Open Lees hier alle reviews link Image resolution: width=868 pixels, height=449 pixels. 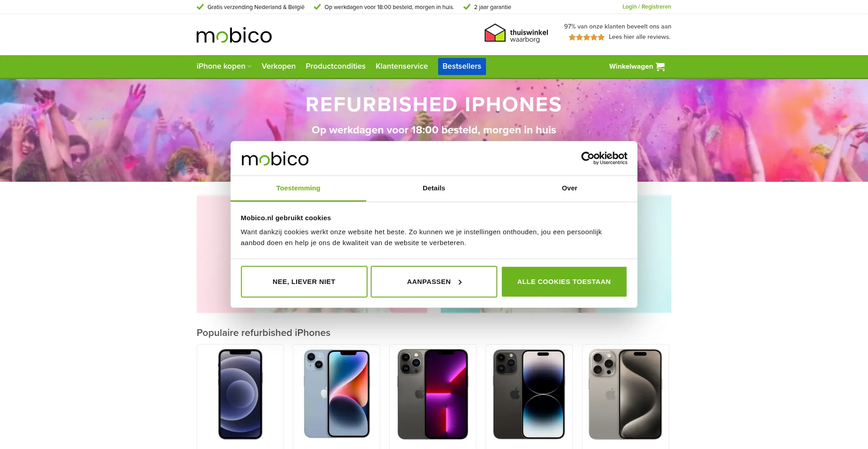point(639,37)
